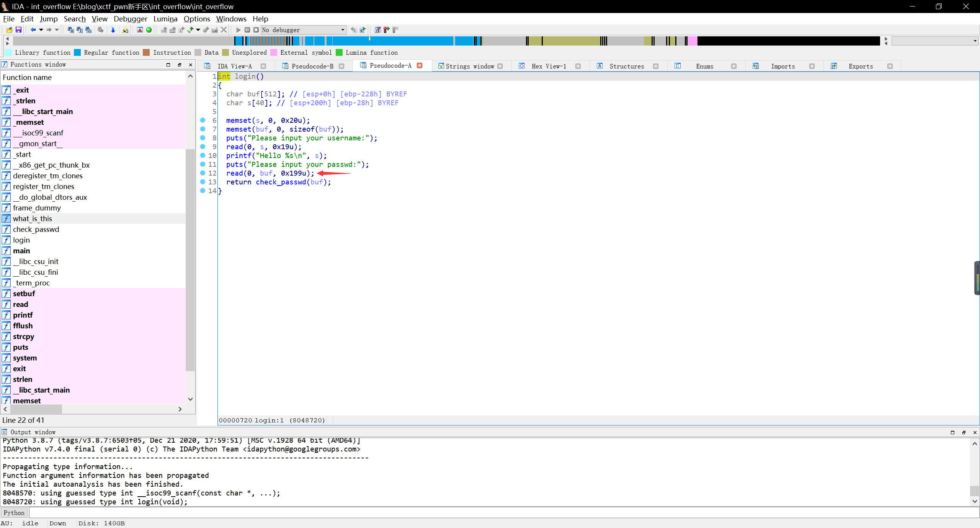Click Functions list horizontal scroll right arrow
Image resolution: width=980 pixels, height=528 pixels.
pos(180,409)
